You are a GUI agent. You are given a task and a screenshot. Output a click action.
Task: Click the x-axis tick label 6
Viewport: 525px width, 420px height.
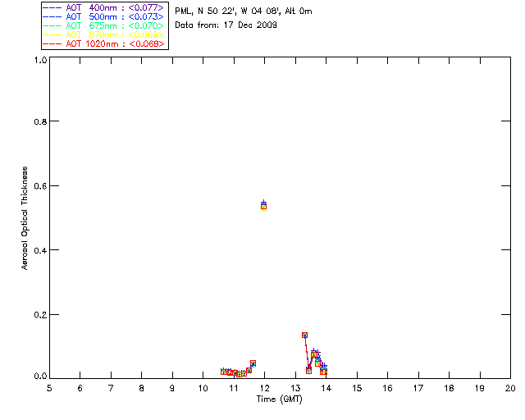[x=80, y=388]
